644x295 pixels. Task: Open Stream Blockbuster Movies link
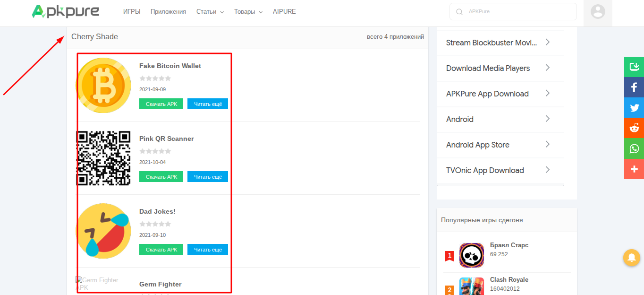pos(491,43)
